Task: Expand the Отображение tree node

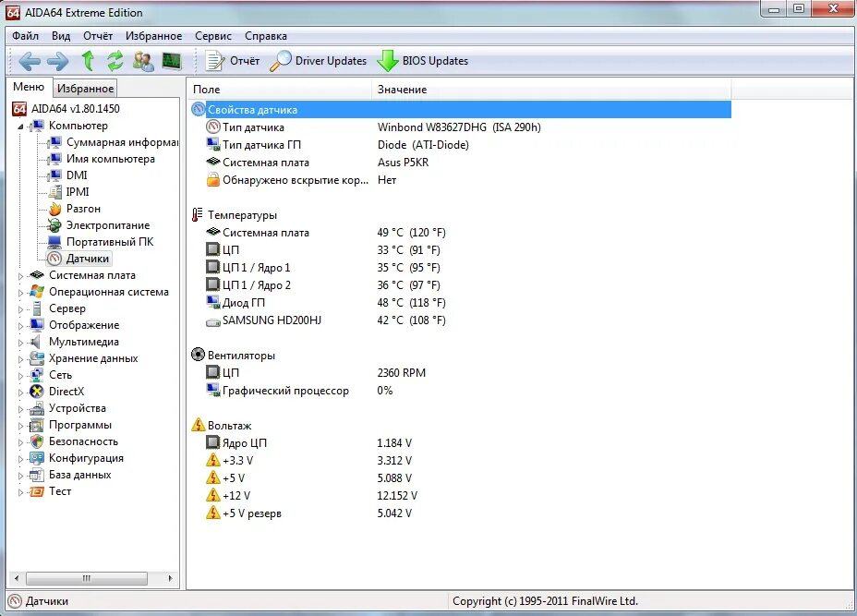Action: point(20,326)
